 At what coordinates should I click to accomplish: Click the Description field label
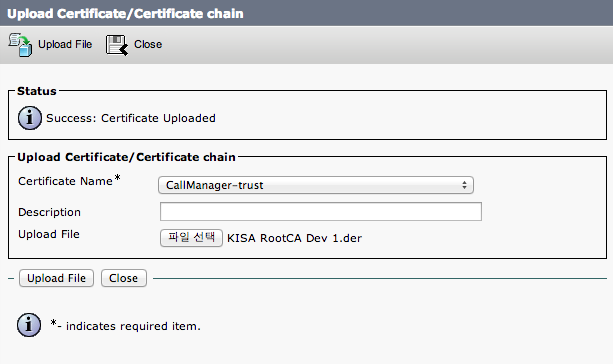[49, 212]
